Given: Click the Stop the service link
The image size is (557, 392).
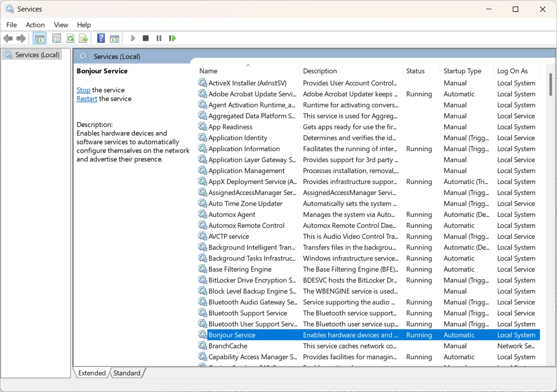Looking at the screenshot, I should [x=83, y=90].
